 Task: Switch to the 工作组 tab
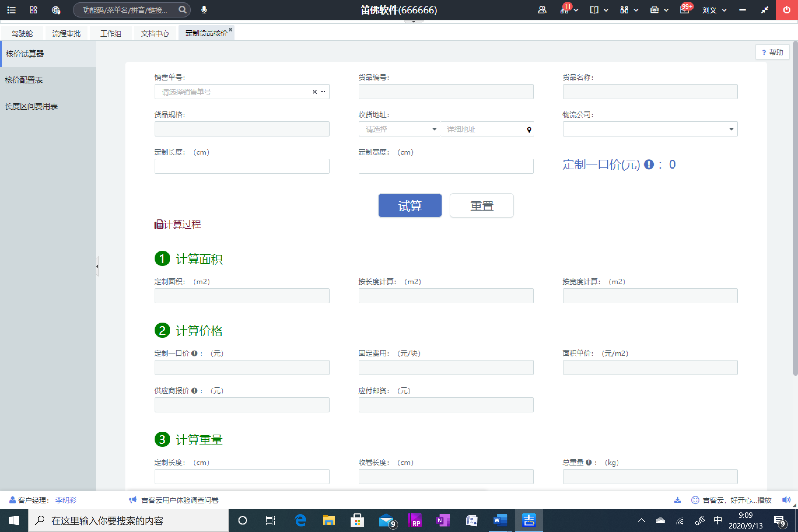pyautogui.click(x=111, y=33)
